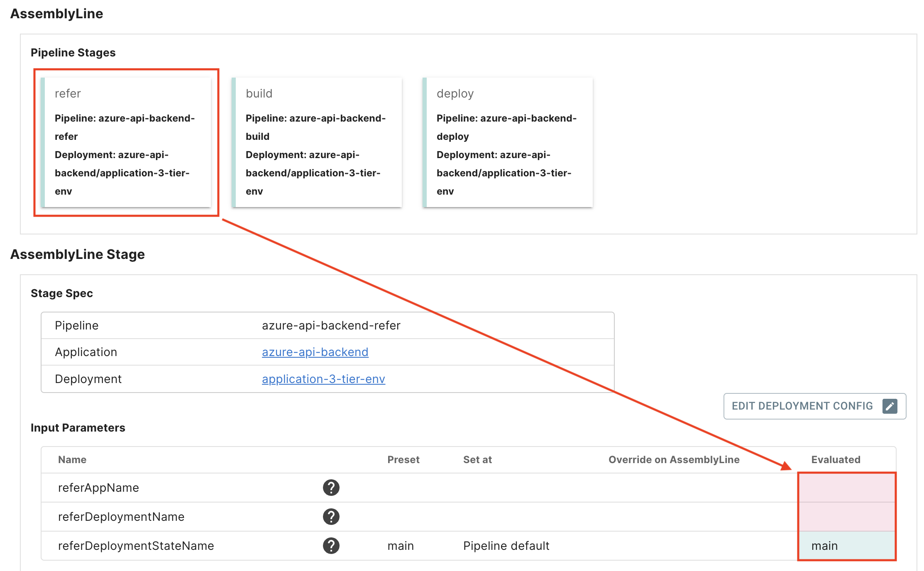Click the referDeploymentStateName parameter name
Image resolution: width=924 pixels, height=571 pixels.
(136, 546)
